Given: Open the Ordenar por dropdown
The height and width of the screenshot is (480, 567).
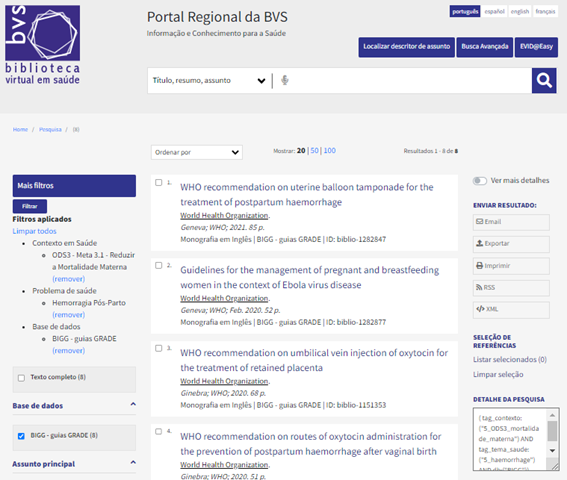Looking at the screenshot, I should [x=197, y=152].
